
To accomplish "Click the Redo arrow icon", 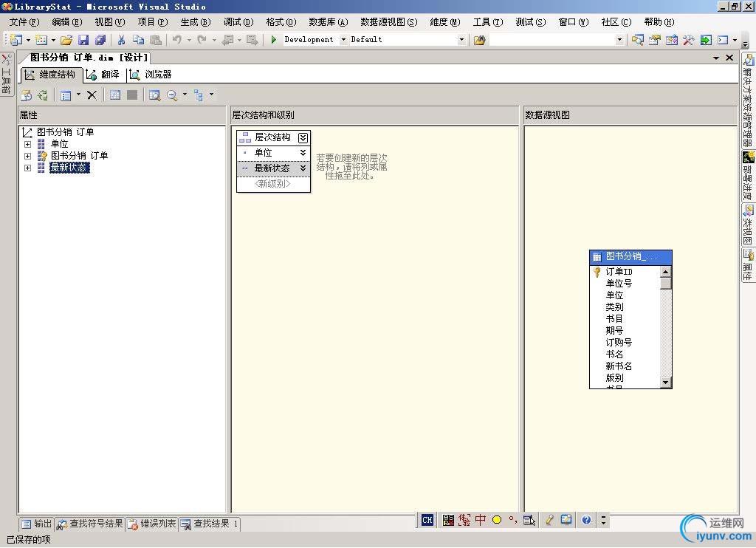I will [202, 40].
